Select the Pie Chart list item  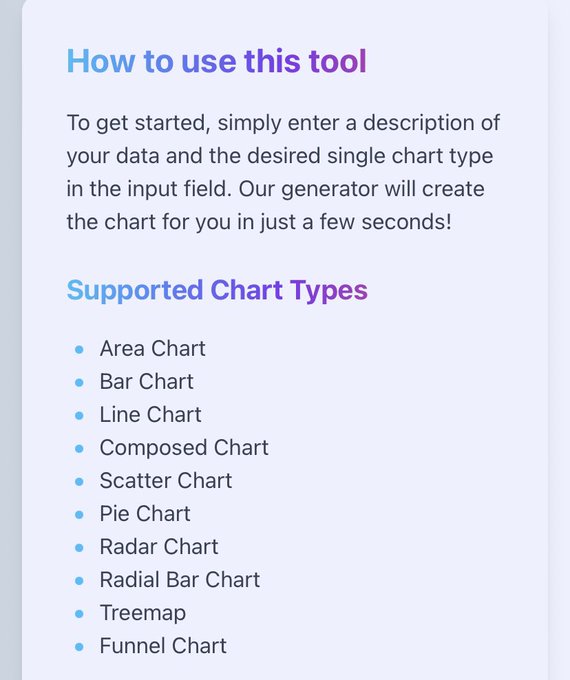[145, 513]
